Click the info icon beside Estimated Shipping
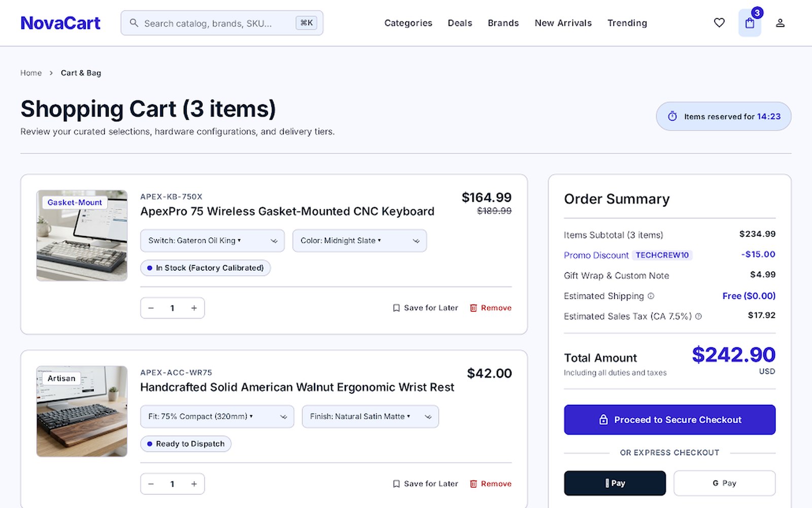This screenshot has width=812, height=508. coord(651,296)
